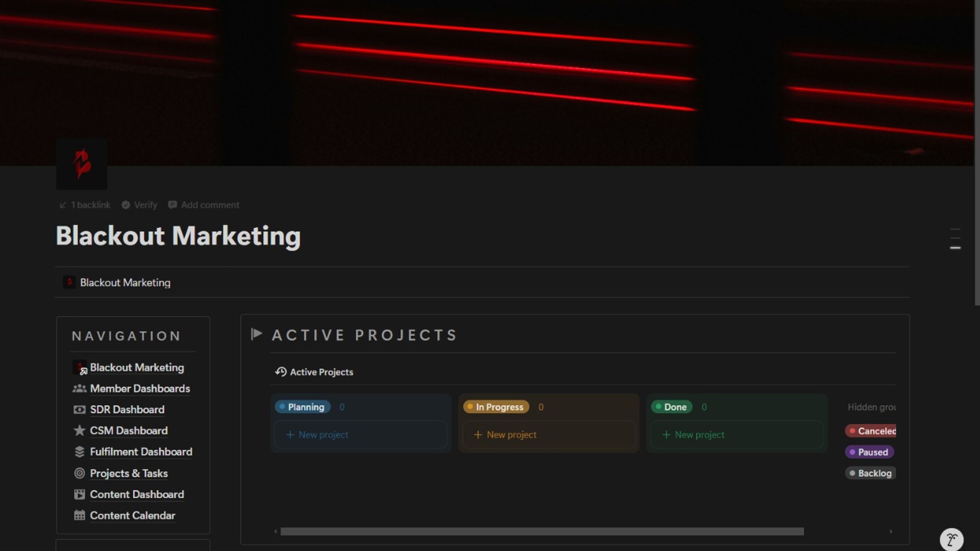The width and height of the screenshot is (980, 551).
Task: Click the Projects & Tasks target icon
Action: tap(79, 473)
